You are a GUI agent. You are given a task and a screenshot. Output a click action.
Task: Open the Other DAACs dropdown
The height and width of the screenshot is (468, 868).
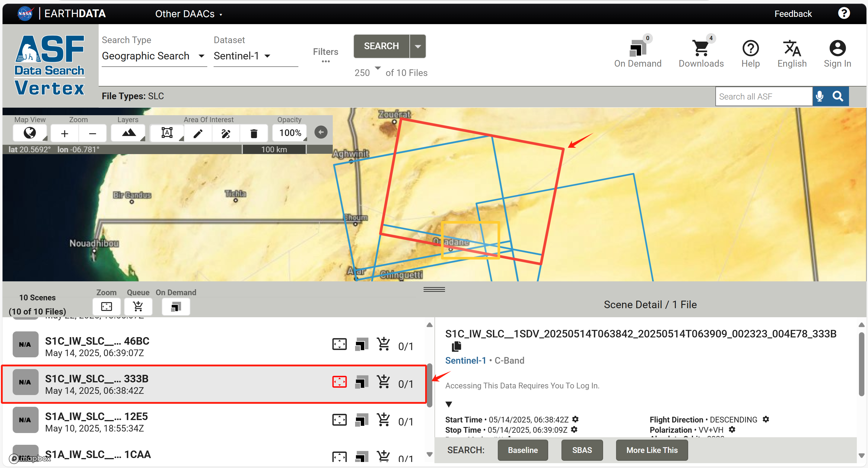(189, 14)
